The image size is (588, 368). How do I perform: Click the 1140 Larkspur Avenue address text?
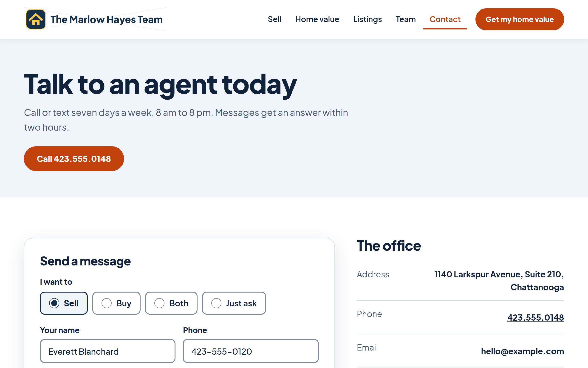click(x=499, y=281)
